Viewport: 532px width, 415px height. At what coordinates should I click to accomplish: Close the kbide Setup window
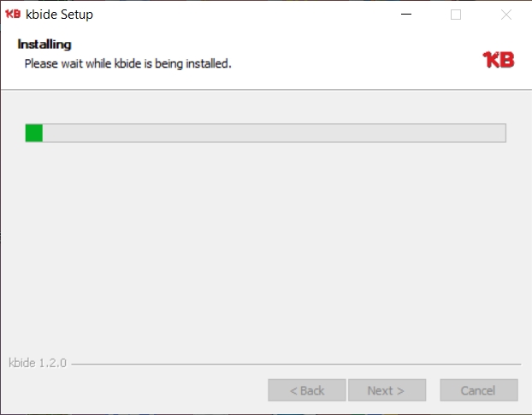point(505,15)
